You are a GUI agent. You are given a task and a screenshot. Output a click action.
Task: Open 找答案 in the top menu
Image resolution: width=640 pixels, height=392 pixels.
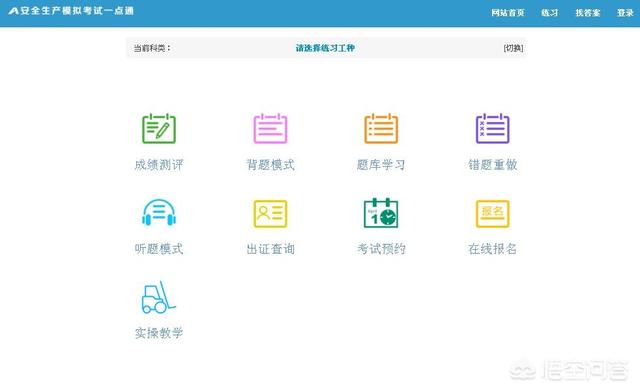click(x=588, y=13)
